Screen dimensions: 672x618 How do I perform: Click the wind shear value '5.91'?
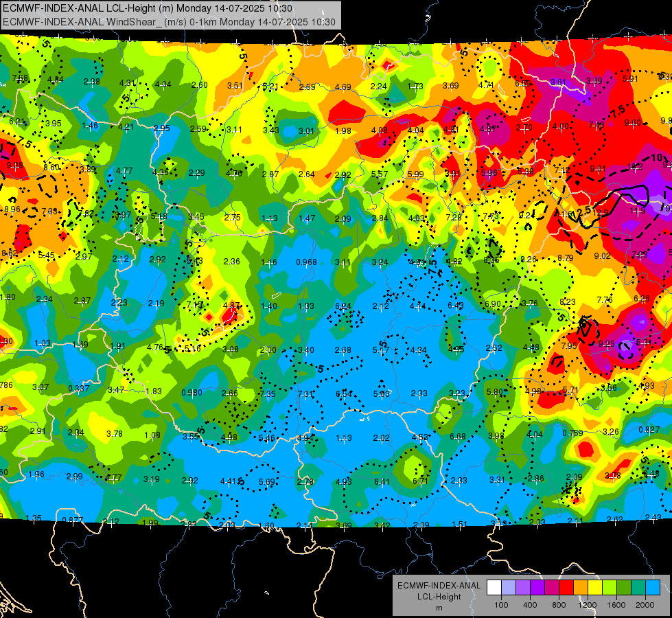pos(630,78)
